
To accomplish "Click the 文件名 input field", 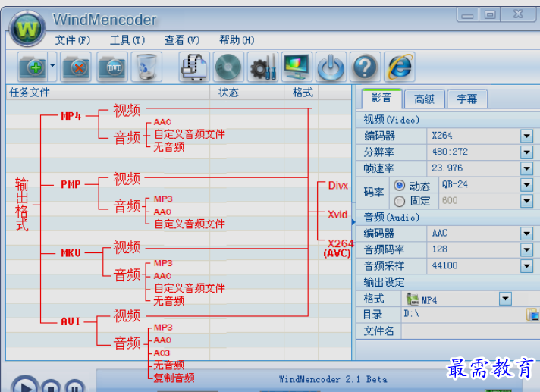I will 470,331.
